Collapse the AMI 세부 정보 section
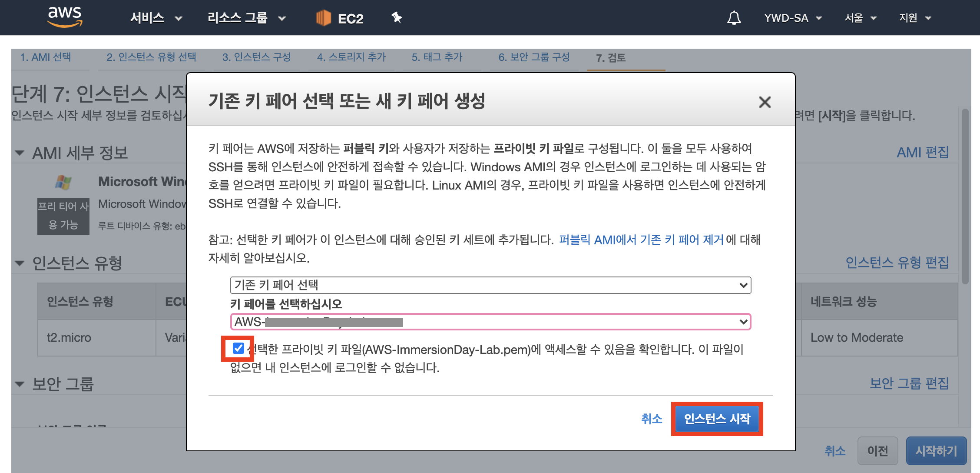The height and width of the screenshot is (473, 980). [x=20, y=153]
